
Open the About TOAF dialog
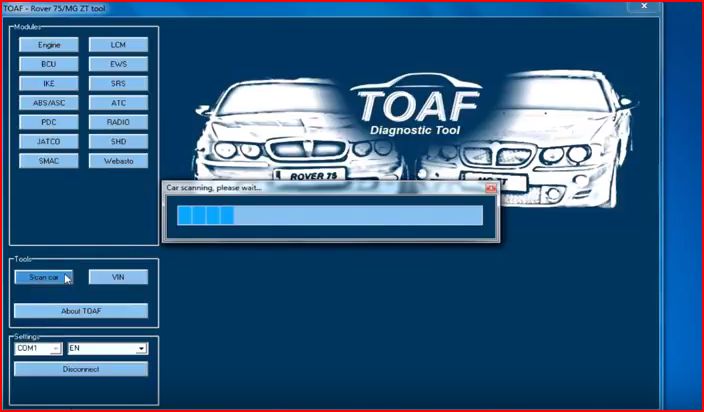[81, 311]
